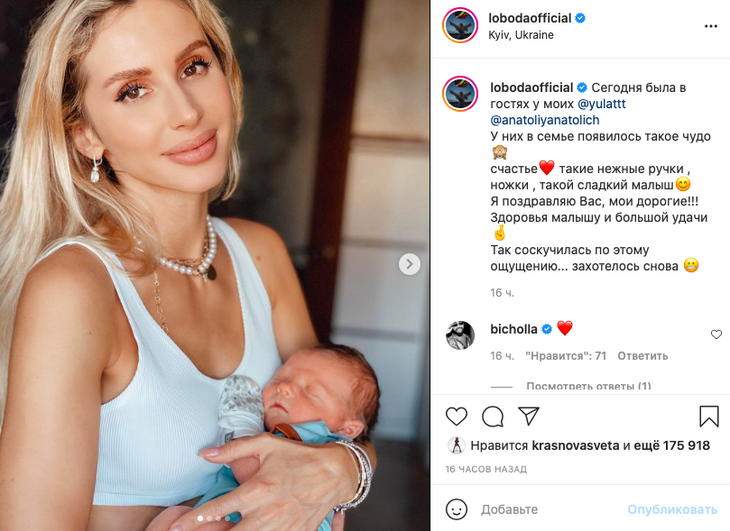Open lobodaofficial profile picture in header
This screenshot has width=730, height=531.
[x=460, y=26]
